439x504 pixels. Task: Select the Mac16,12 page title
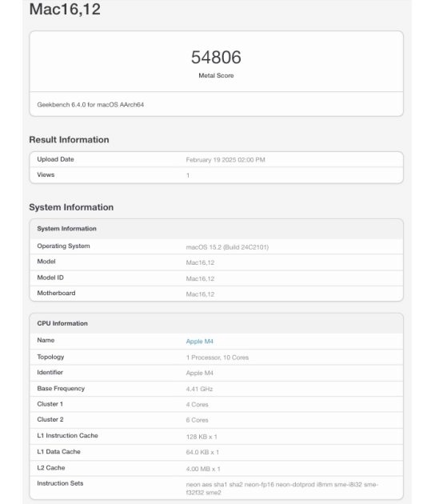[65, 9]
